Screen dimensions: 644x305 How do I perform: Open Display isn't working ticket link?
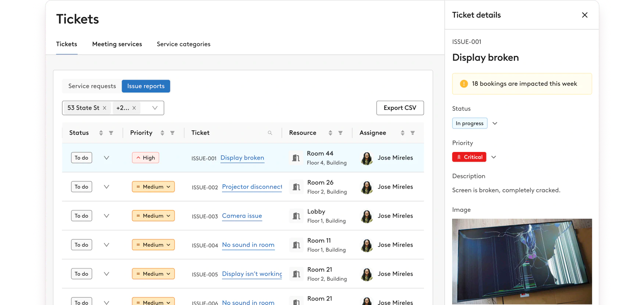point(252,274)
